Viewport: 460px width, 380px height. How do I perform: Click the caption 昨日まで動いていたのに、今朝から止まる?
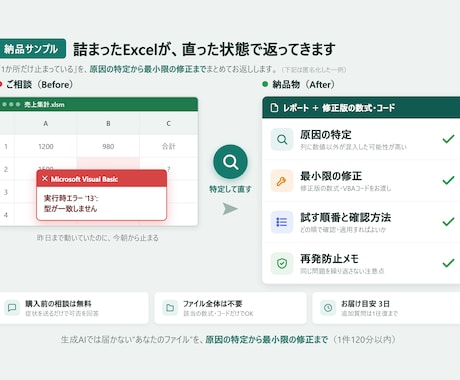(98, 238)
